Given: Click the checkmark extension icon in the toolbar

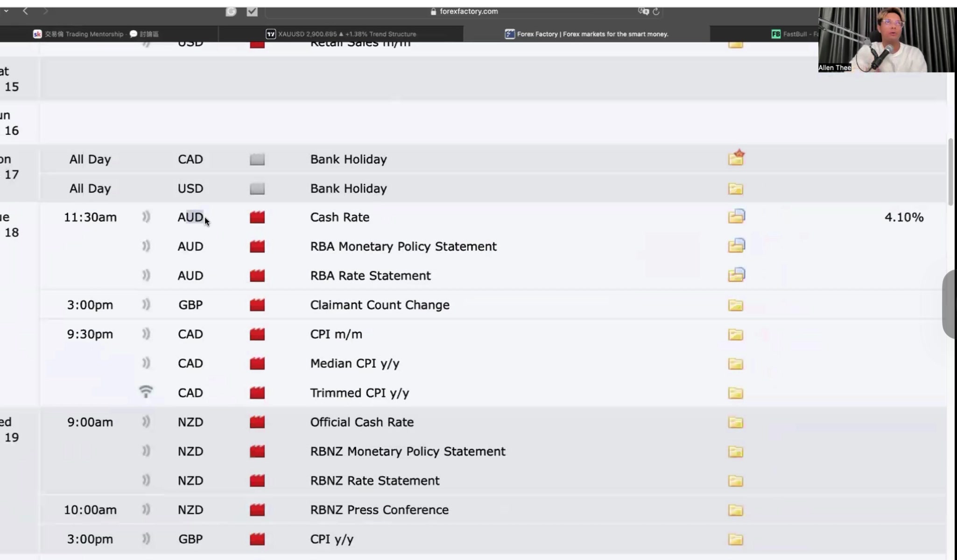Looking at the screenshot, I should pos(252,12).
